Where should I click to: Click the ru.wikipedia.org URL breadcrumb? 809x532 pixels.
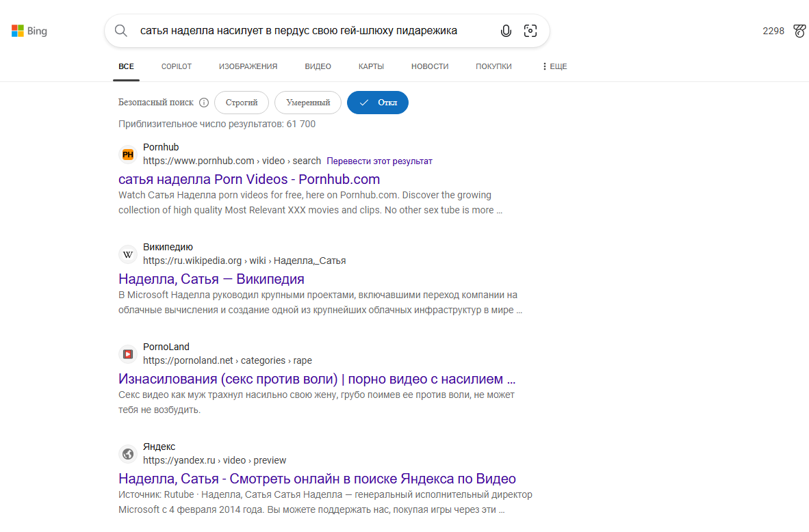[244, 261]
